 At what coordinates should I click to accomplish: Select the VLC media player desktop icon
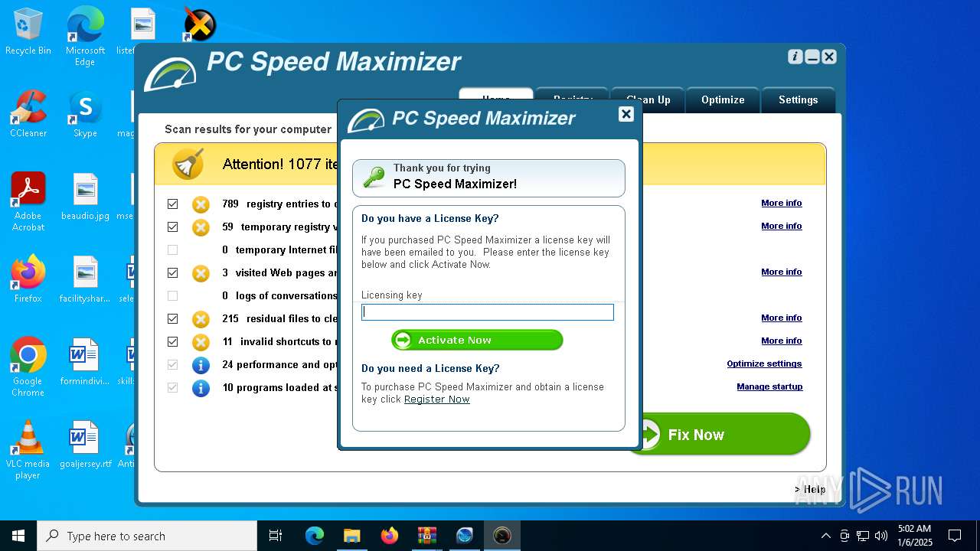(28, 450)
